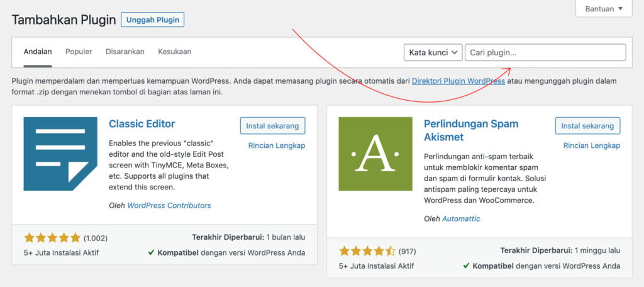The width and height of the screenshot is (644, 287).
Task: Click Classic Editor's Kompatibel checkmark icon
Action: click(x=151, y=252)
